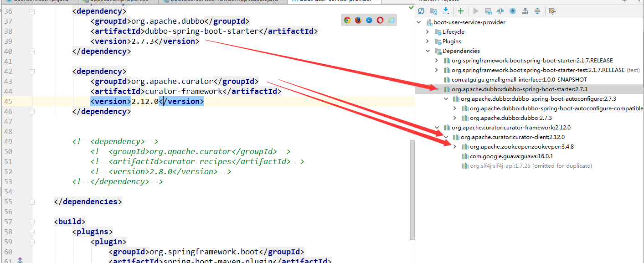644x263 pixels.
Task: Click the curator-framework artifactId text
Action: click(184, 91)
